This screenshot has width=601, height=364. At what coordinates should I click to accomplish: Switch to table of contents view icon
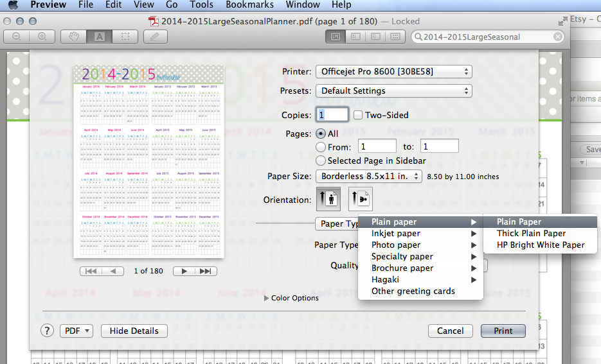(x=375, y=37)
